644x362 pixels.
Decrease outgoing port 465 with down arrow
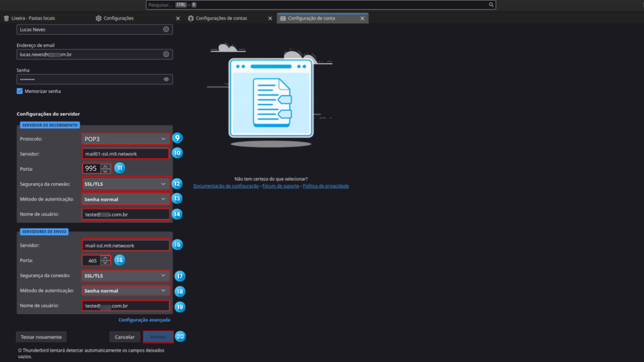click(105, 263)
